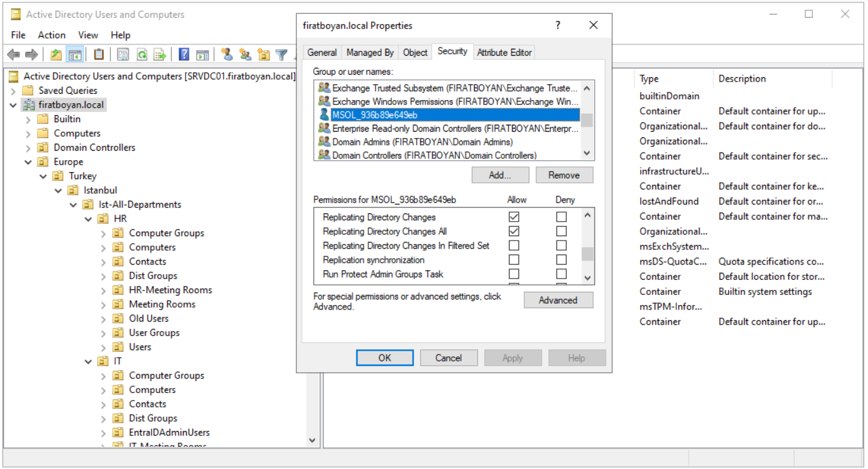Create a new user via toolbar icon
Image resolution: width=868 pixels, height=469 pixels.
point(227,55)
